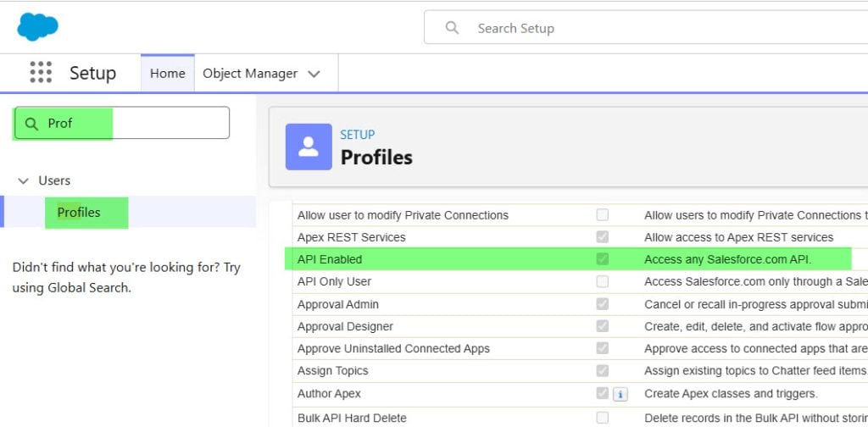Select Profiles in the setup tree
The width and height of the screenshot is (868, 427).
coord(79,213)
